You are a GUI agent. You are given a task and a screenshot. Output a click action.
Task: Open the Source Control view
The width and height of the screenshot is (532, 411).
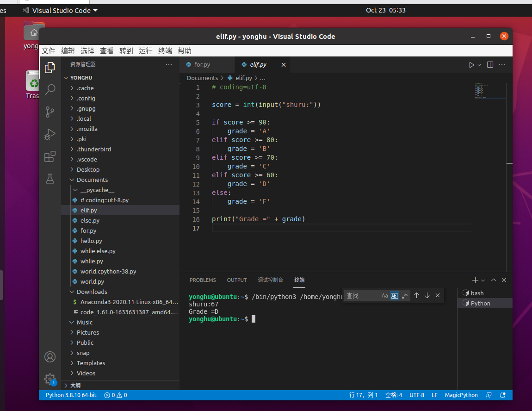click(x=50, y=112)
